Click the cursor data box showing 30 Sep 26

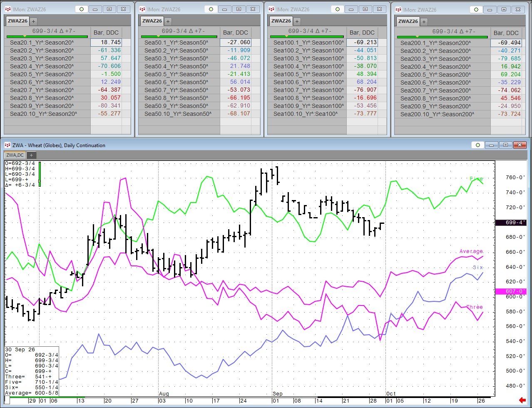pyautogui.click(x=32, y=371)
